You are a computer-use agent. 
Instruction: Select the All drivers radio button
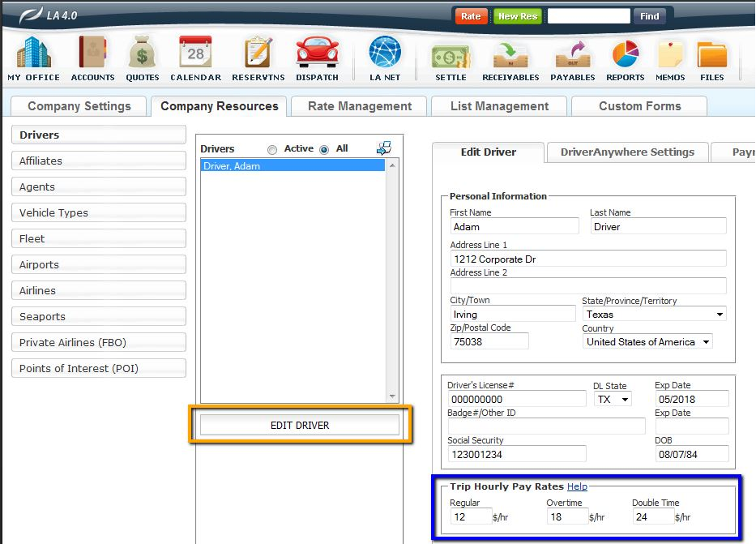click(x=324, y=149)
